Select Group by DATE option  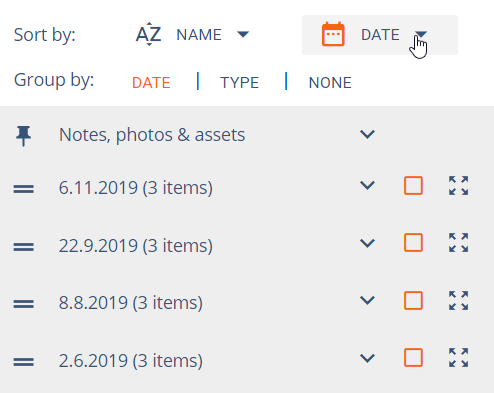point(151,83)
